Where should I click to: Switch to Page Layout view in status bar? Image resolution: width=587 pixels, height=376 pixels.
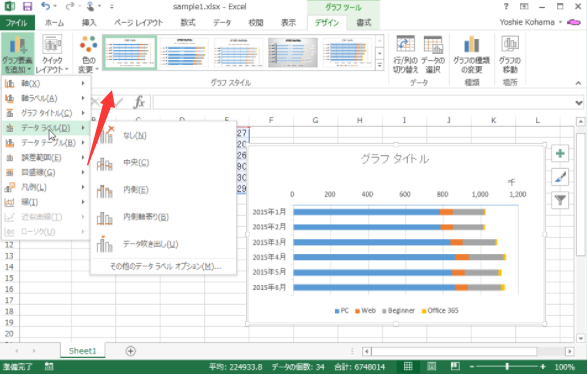(432, 367)
